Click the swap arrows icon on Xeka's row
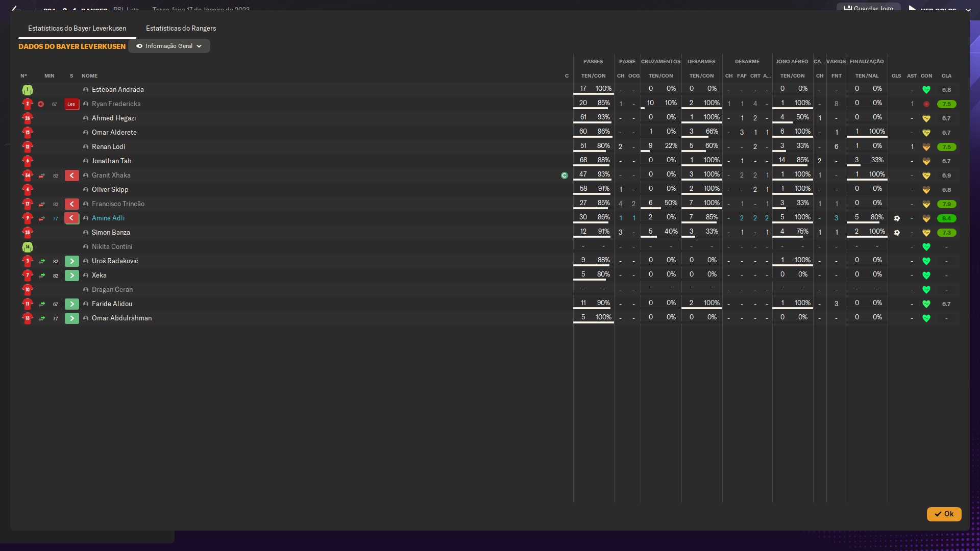 tap(42, 275)
